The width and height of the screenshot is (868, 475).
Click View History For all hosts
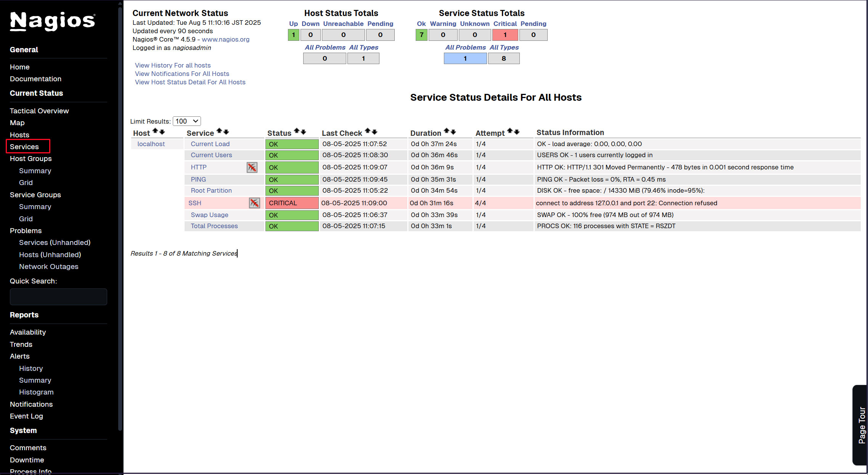173,65
